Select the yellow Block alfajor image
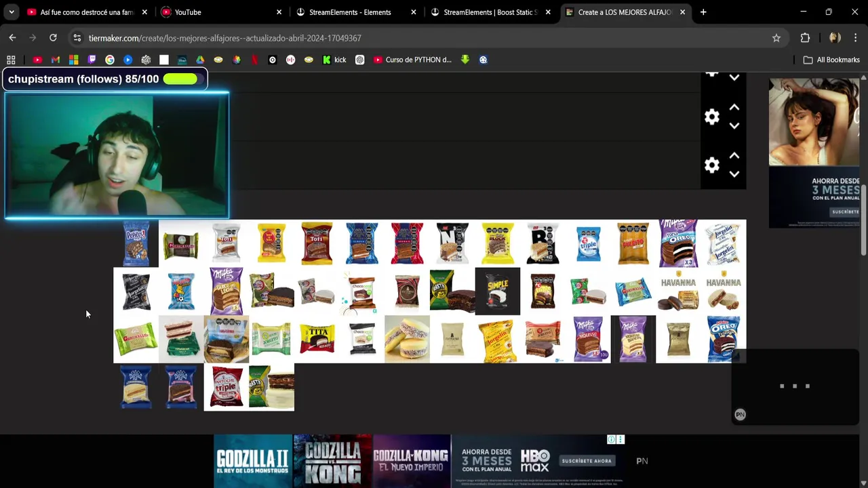 [498, 243]
